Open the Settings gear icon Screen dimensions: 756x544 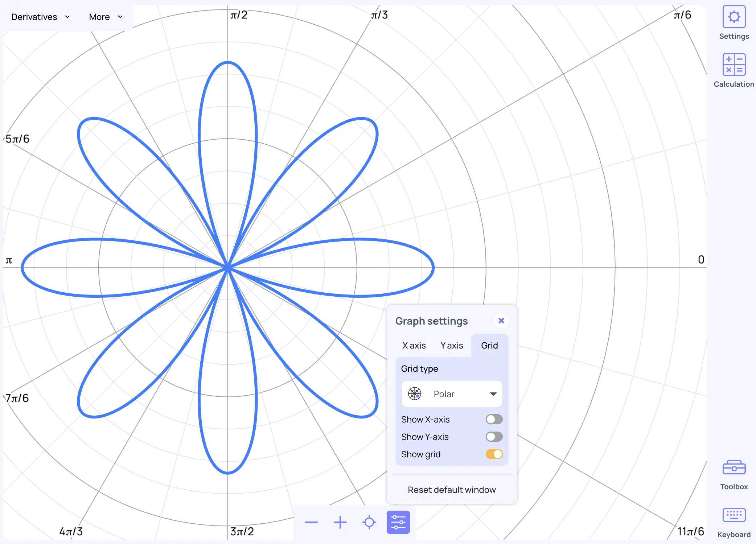click(x=734, y=17)
